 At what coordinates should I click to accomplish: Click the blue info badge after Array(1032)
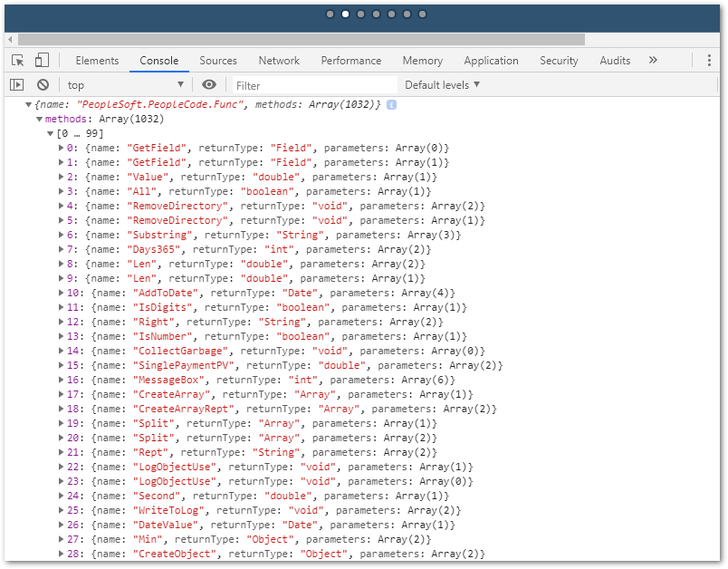pyautogui.click(x=391, y=105)
